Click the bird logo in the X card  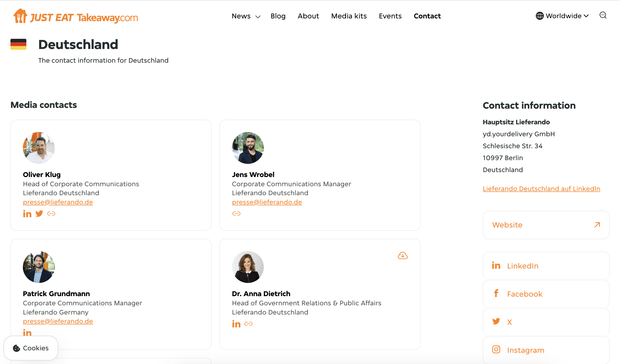click(x=496, y=321)
